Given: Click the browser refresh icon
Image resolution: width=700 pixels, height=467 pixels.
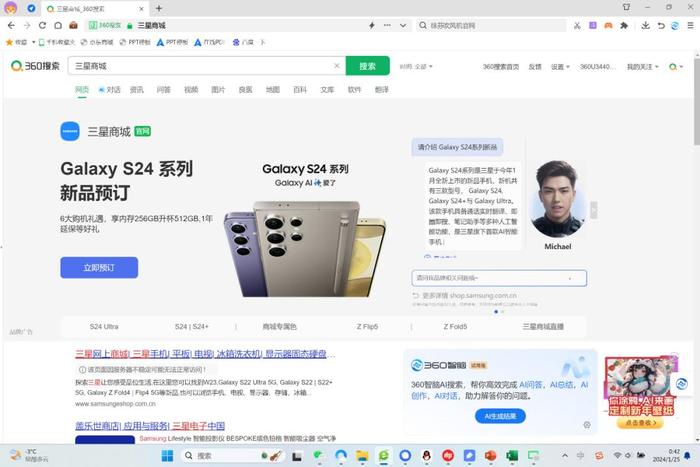Looking at the screenshot, I should 42,25.
